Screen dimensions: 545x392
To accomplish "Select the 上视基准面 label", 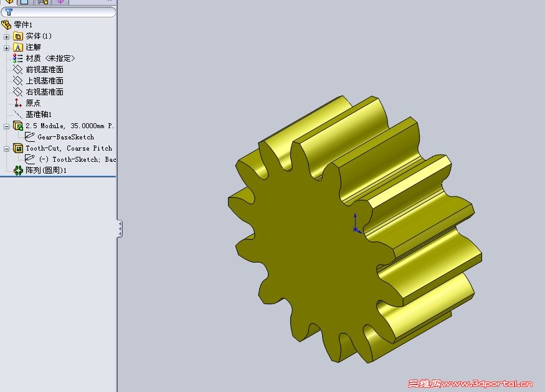I will coord(44,80).
